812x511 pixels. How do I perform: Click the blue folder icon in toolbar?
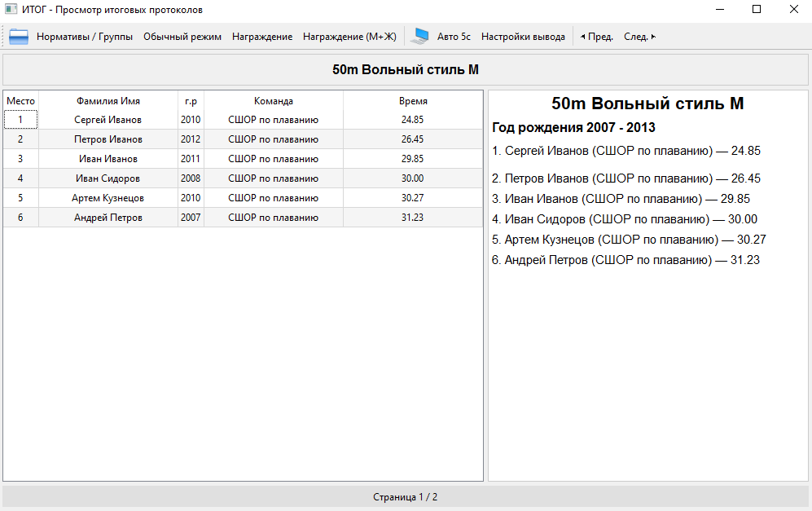point(19,37)
